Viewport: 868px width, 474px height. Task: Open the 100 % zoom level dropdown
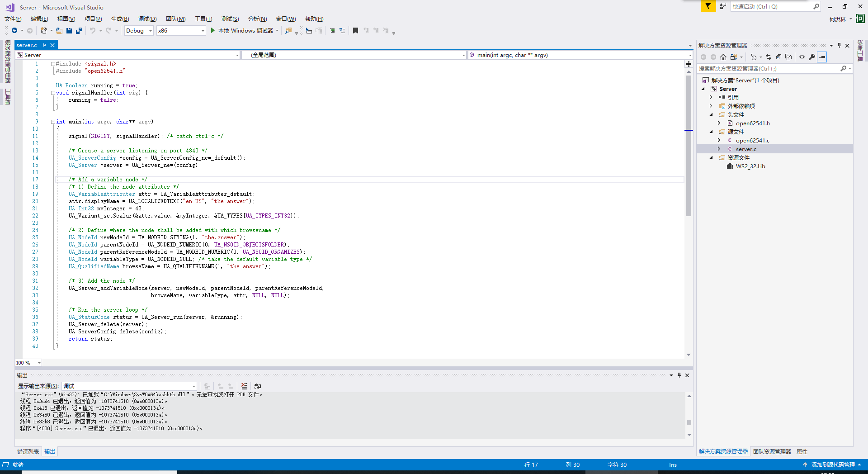click(28, 363)
